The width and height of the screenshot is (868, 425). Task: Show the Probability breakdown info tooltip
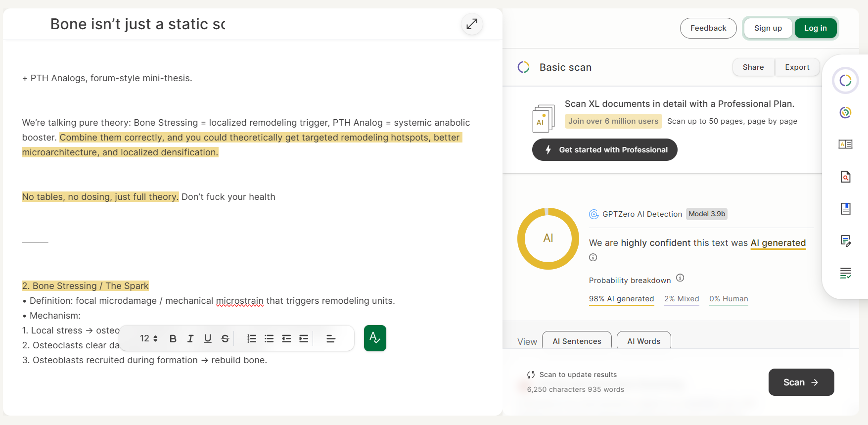pos(680,278)
